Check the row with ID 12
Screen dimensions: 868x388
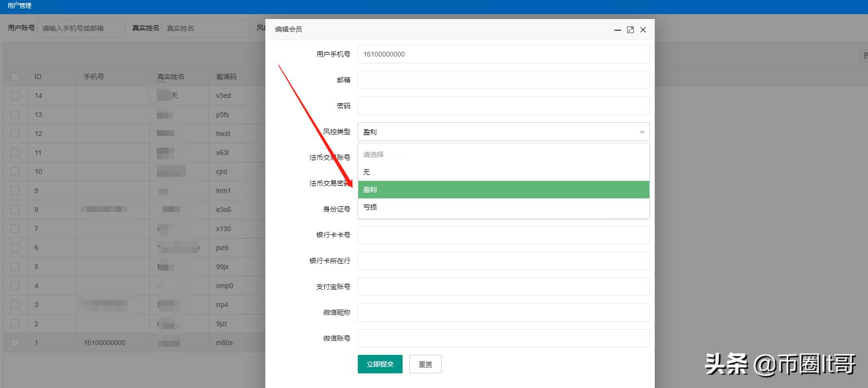click(15, 134)
